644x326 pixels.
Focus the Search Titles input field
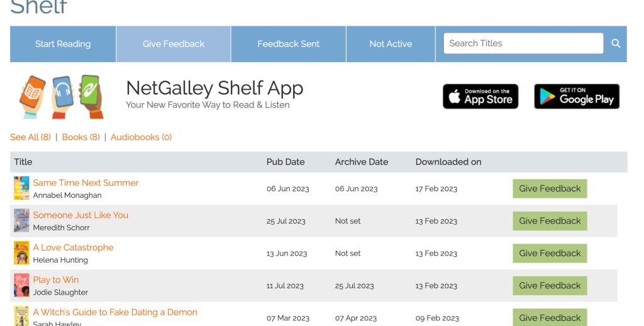523,43
